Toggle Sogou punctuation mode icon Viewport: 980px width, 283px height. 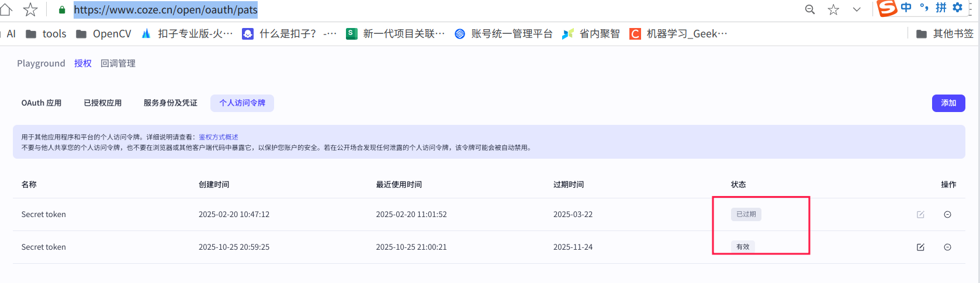[924, 8]
